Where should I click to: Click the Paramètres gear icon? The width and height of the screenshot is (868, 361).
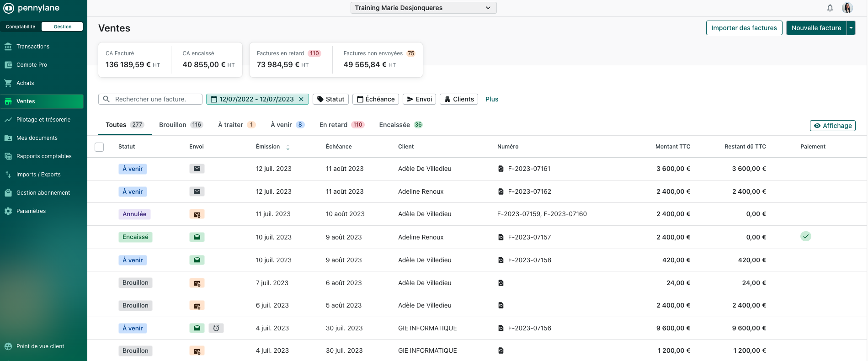[8, 211]
